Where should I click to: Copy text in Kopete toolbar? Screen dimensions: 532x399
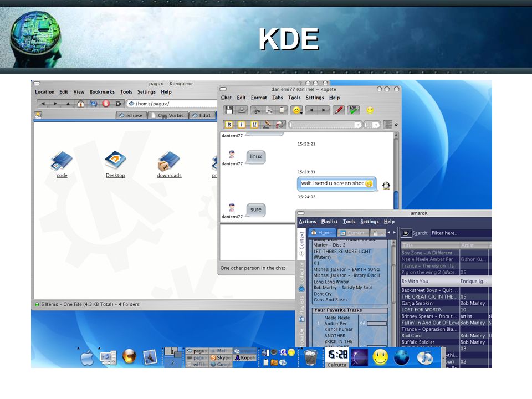[x=269, y=110]
